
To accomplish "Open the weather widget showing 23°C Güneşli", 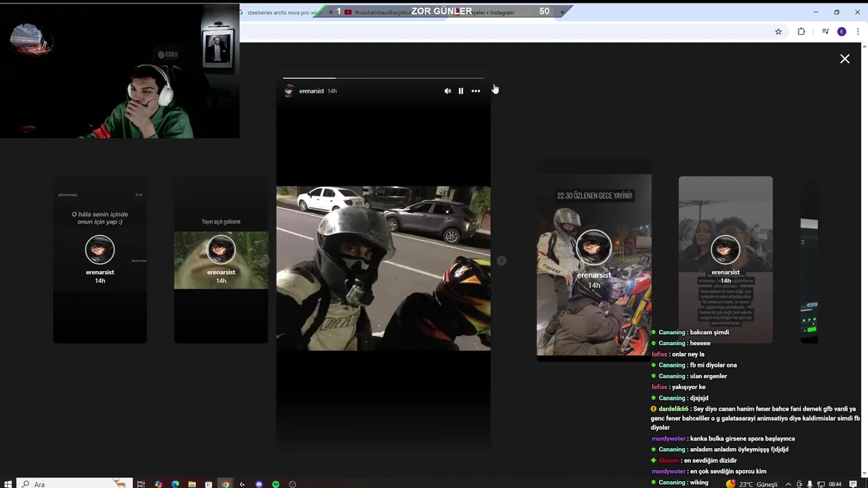I will [x=751, y=484].
